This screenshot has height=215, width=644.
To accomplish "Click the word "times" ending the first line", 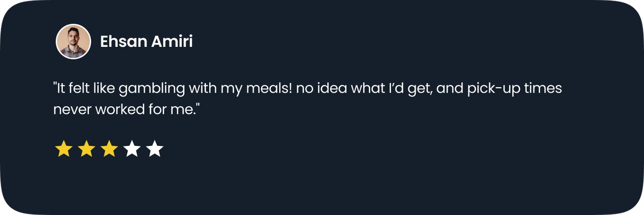I will coord(542,89).
